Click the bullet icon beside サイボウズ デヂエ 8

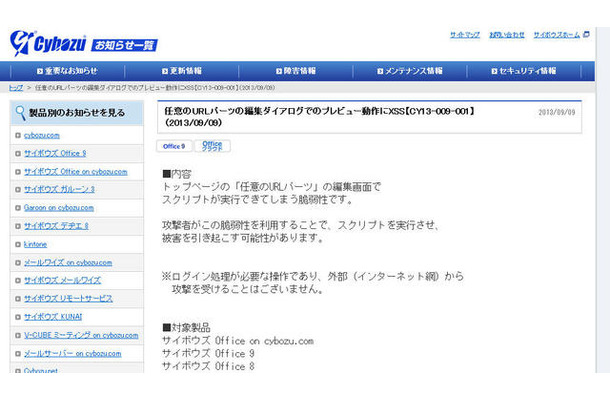point(18,226)
